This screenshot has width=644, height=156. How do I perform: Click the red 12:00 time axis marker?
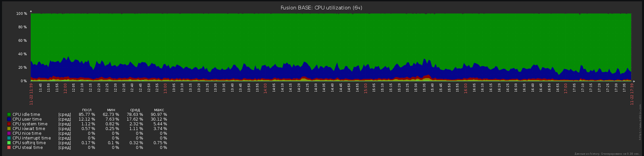65,88
